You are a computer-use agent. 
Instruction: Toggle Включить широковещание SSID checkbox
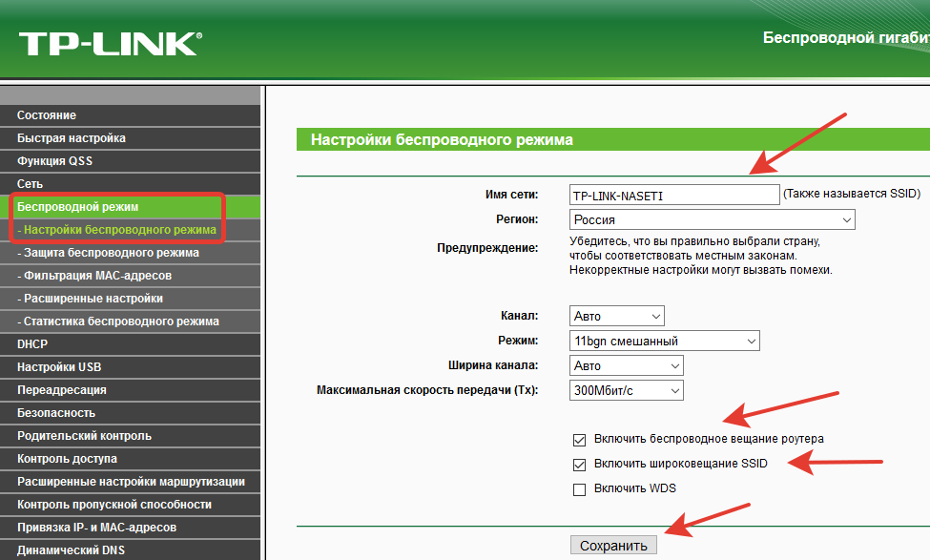click(x=580, y=465)
